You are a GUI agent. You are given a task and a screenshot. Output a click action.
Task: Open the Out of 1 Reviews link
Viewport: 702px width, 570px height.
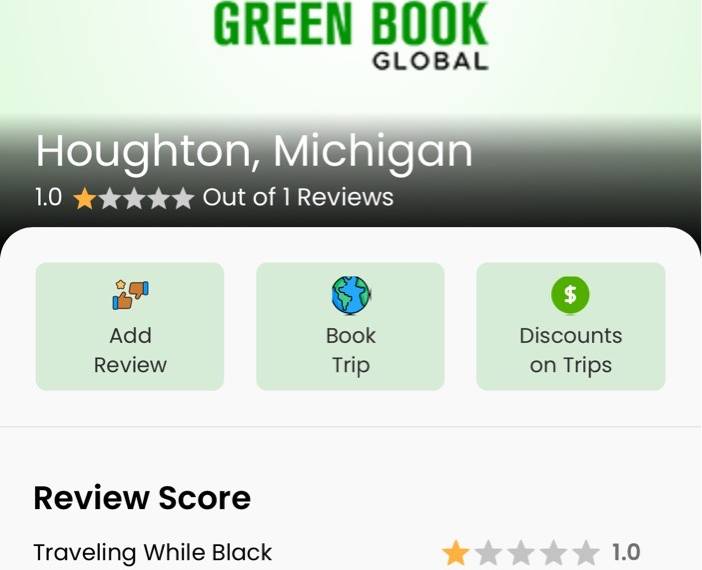coord(298,197)
